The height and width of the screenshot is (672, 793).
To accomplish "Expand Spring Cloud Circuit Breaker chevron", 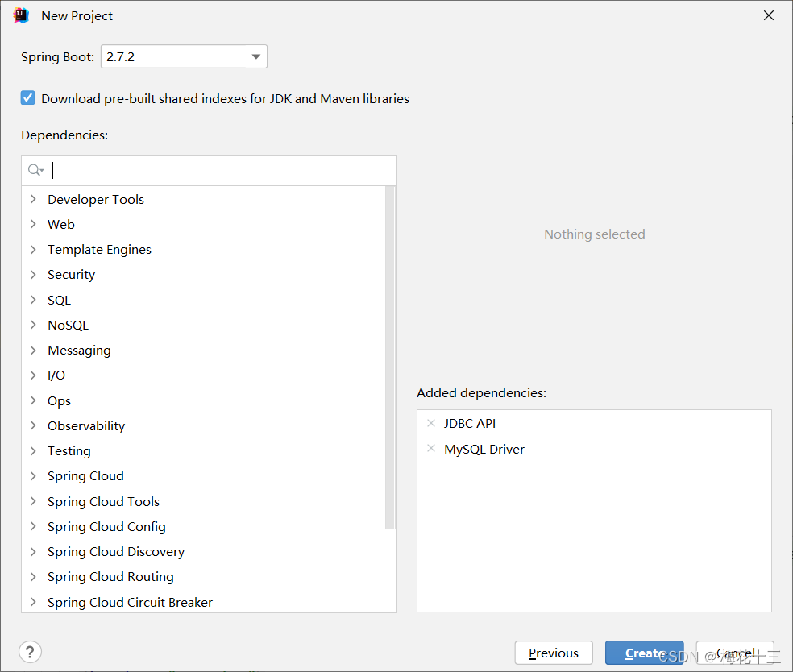I will [33, 602].
